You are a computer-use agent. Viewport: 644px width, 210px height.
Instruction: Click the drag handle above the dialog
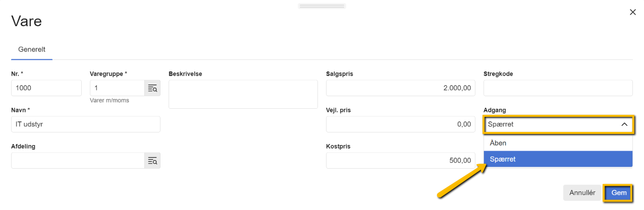(321, 6)
